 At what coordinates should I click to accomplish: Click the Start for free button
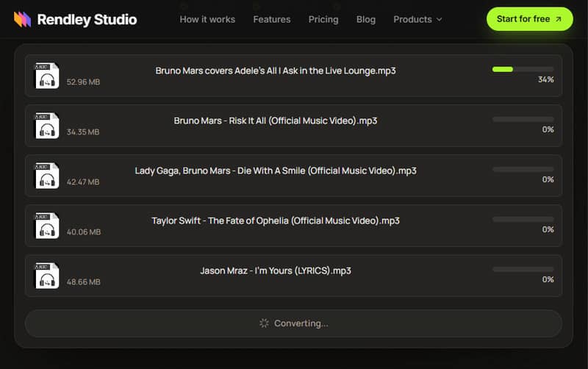pyautogui.click(x=529, y=19)
